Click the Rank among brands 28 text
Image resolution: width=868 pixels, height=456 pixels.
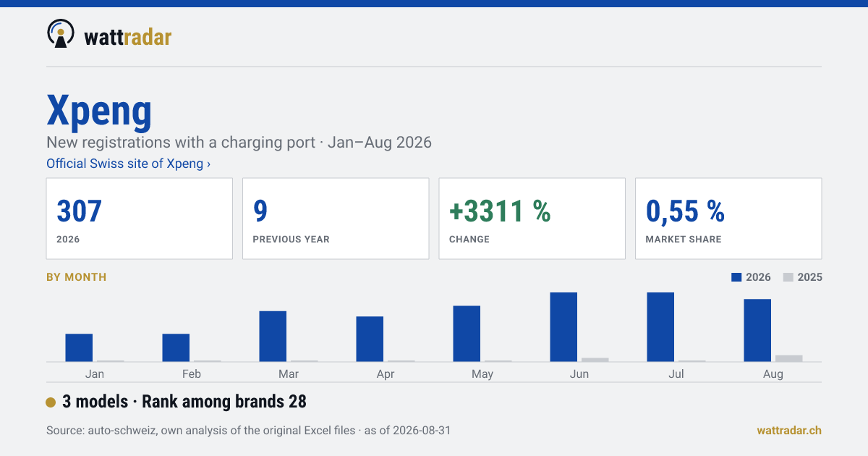[224, 402]
